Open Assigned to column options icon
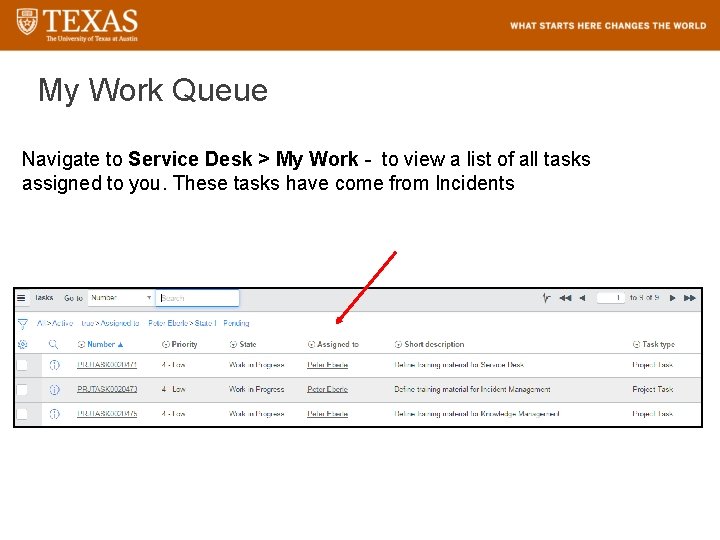 pos(311,344)
